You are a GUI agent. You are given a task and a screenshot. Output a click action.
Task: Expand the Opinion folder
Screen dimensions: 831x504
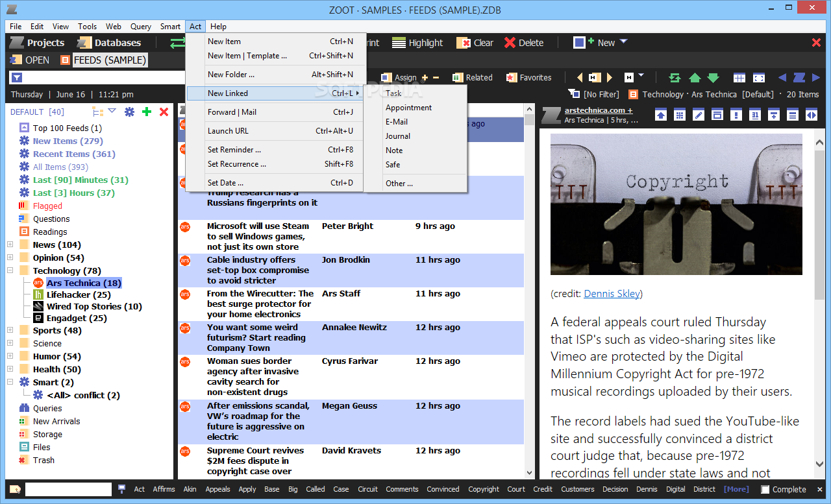(10, 258)
